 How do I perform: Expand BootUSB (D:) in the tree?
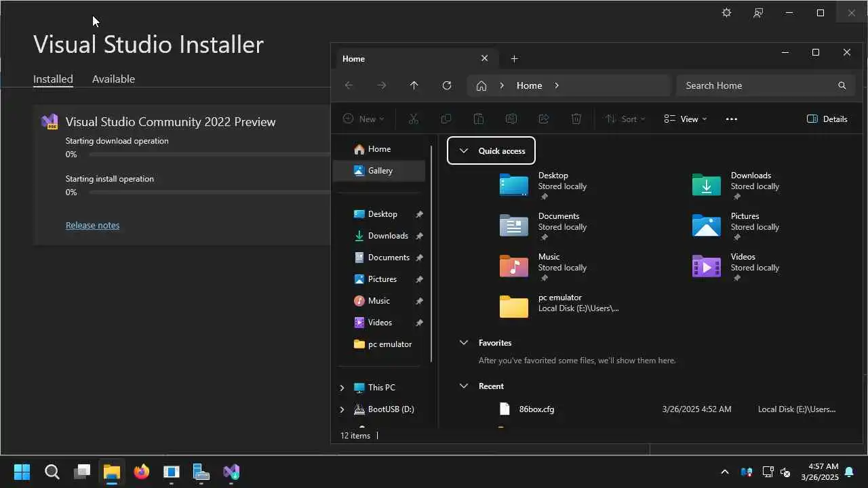pos(342,409)
